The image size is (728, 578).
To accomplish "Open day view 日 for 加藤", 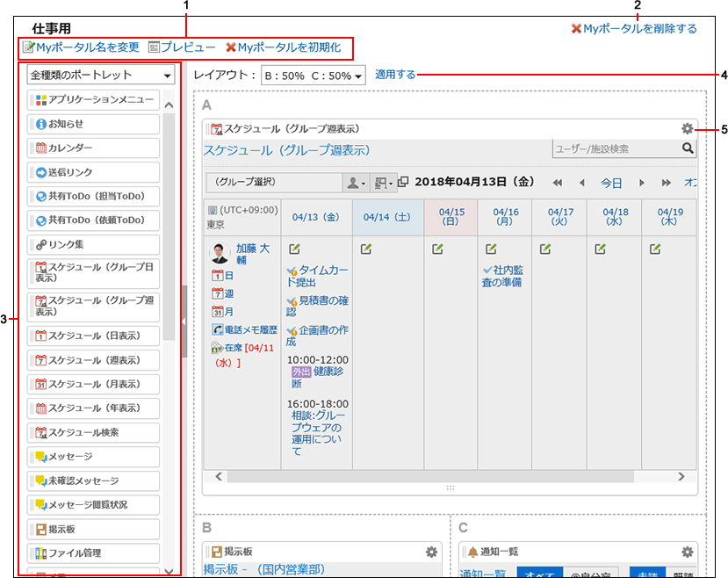I will pyautogui.click(x=222, y=275).
